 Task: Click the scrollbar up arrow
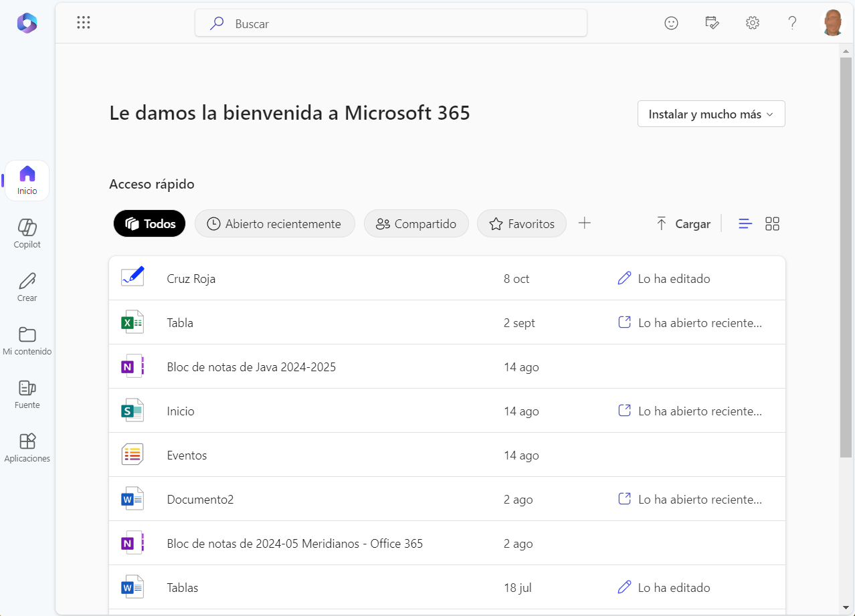pyautogui.click(x=846, y=51)
